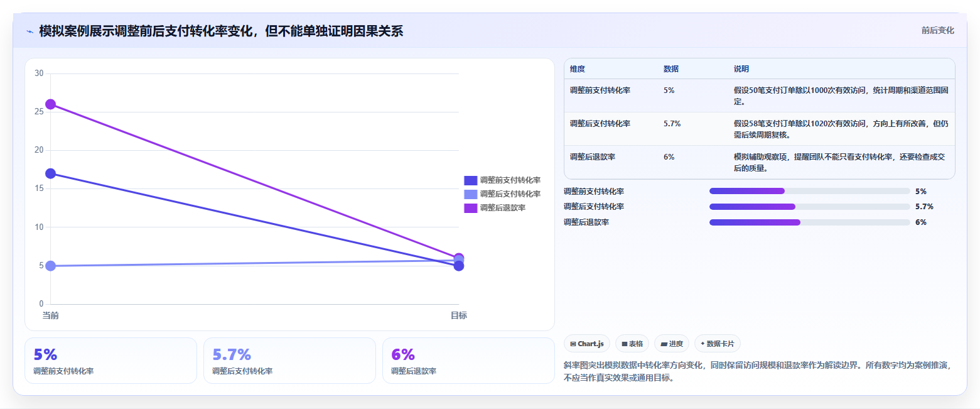Toggle 调整后支付转化率 series in chart legend
This screenshot has height=409, width=980.
(502, 194)
